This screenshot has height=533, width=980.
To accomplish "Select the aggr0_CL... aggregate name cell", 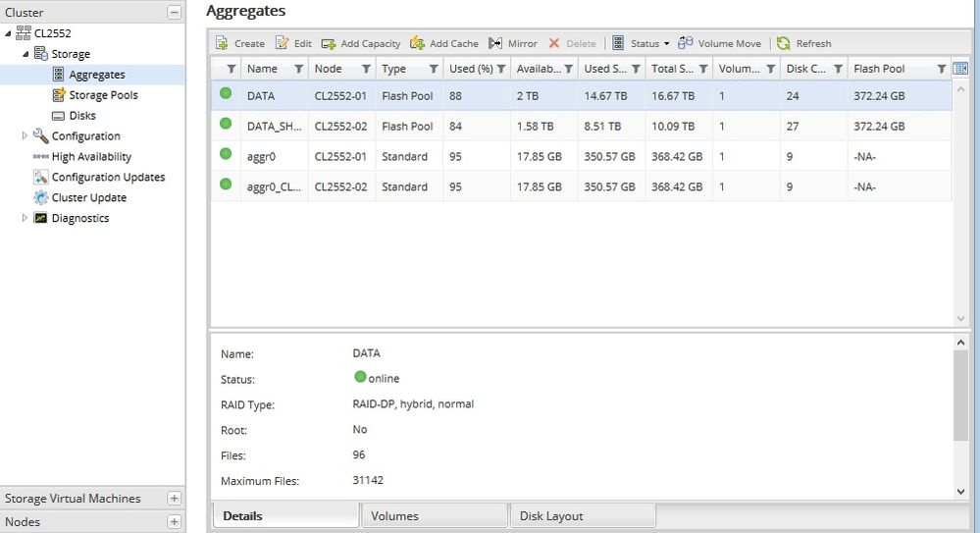I will pos(274,187).
